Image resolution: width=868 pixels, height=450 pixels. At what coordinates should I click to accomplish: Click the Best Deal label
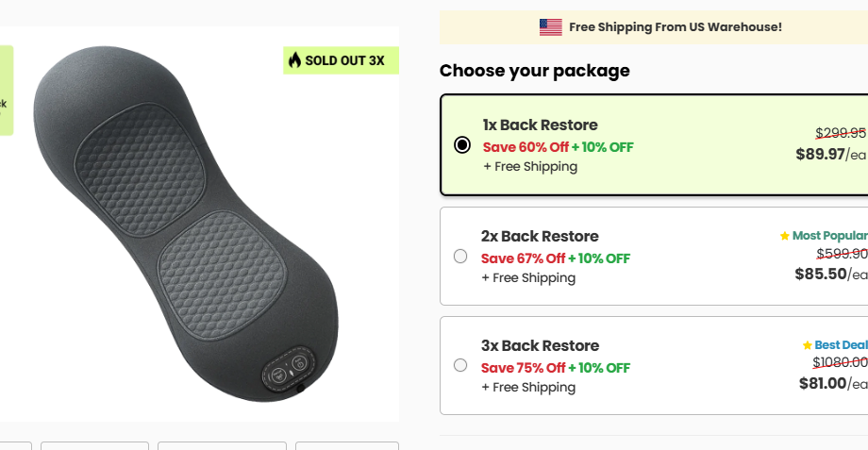tap(840, 345)
